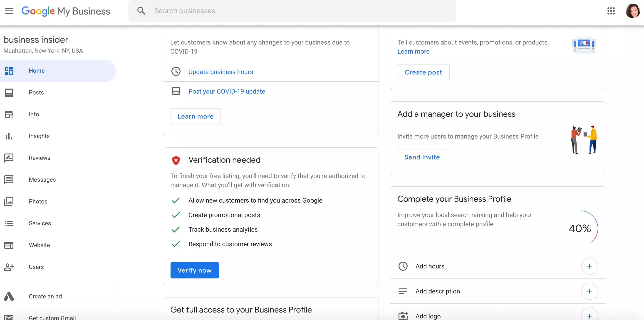The image size is (644, 320).
Task: Click 'Add a manager to your business' heading
Action: click(x=456, y=114)
